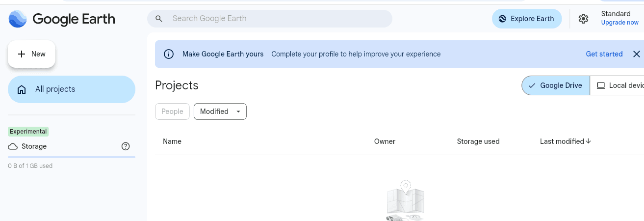
Task: Click the home icon in All projects
Action: (x=22, y=89)
